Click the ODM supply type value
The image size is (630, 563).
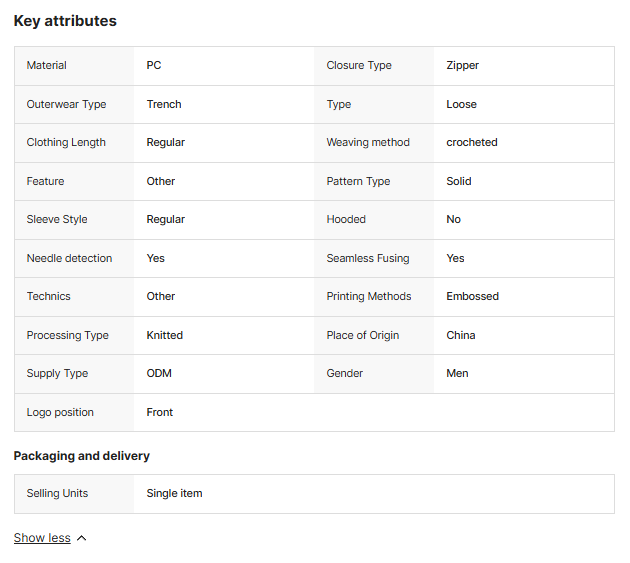(x=159, y=373)
